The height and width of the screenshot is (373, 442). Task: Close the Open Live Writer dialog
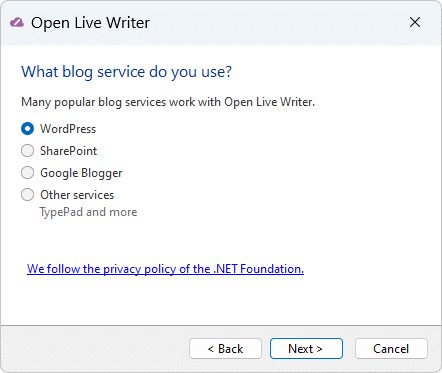pyautogui.click(x=415, y=22)
